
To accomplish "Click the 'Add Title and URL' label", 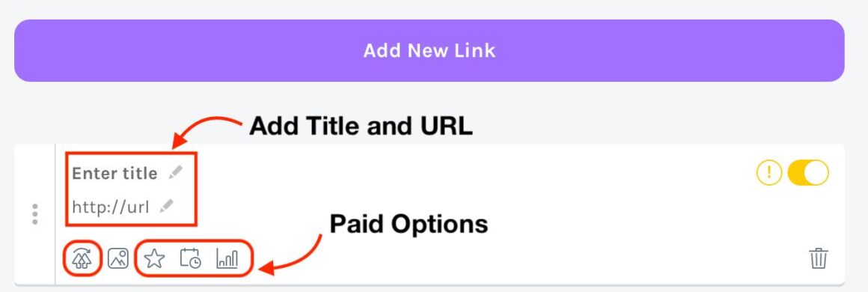I will tap(361, 127).
